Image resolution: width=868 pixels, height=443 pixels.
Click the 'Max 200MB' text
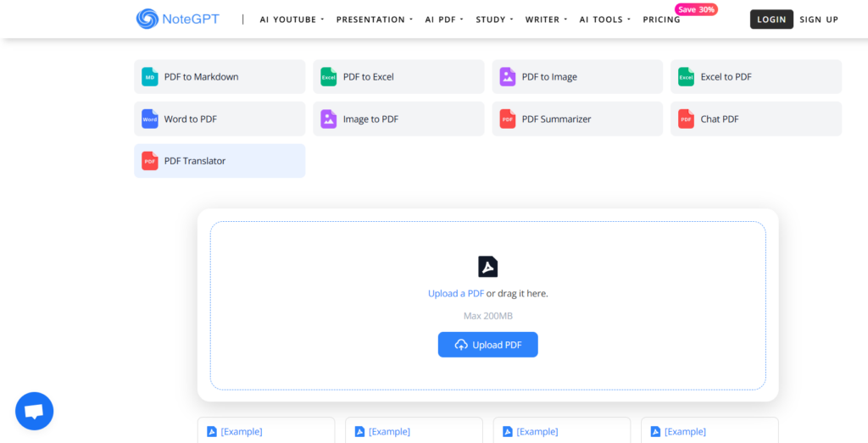(487, 316)
